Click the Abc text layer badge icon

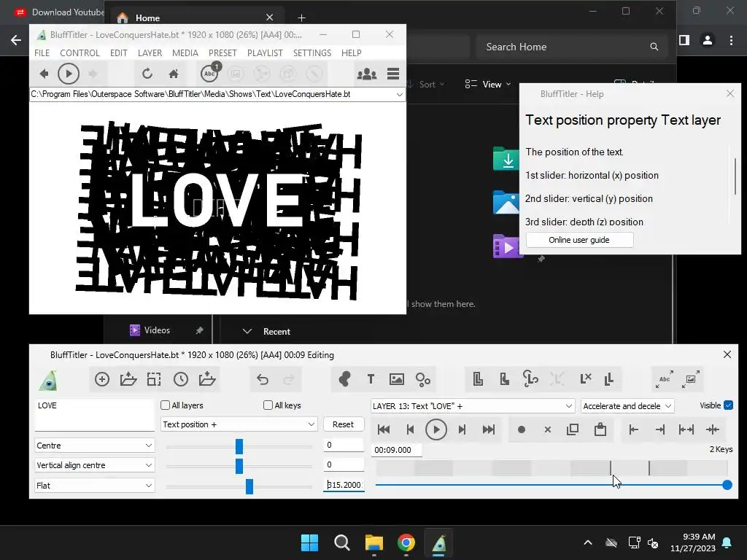pyautogui.click(x=210, y=73)
